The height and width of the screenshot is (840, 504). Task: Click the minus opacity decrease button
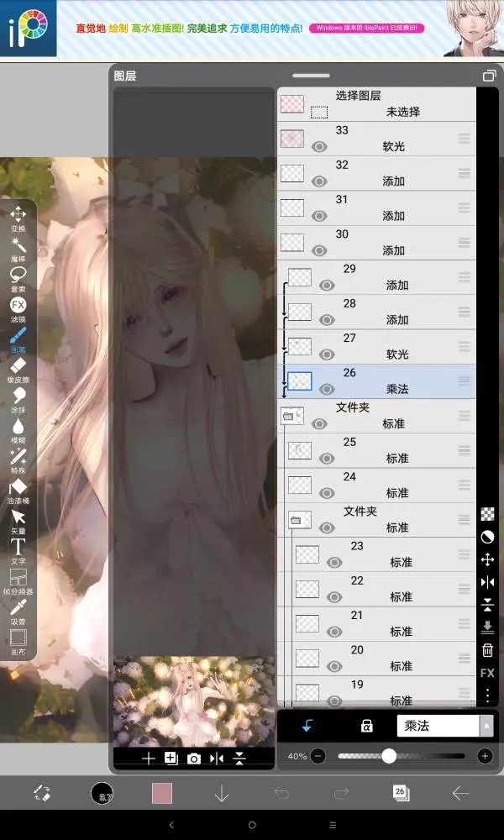318,756
